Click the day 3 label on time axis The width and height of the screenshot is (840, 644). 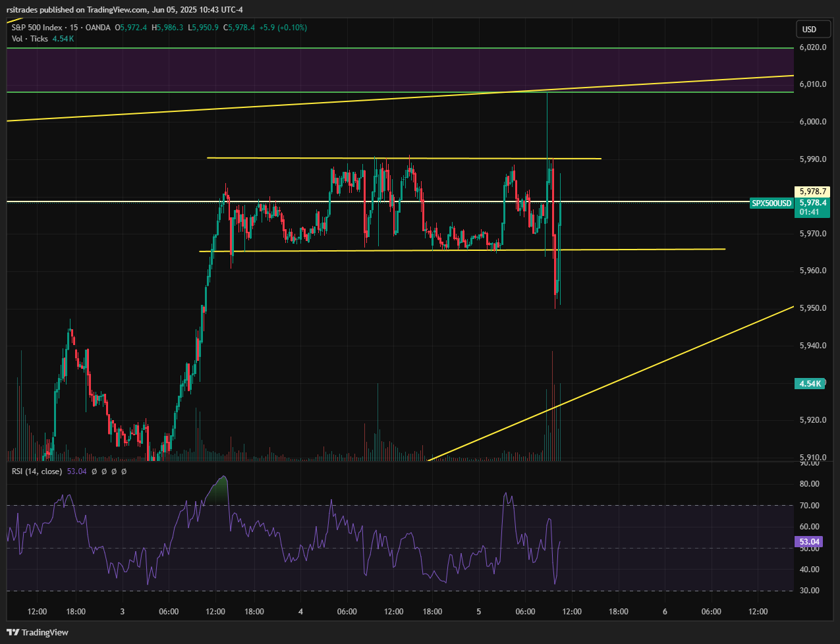coord(123,612)
